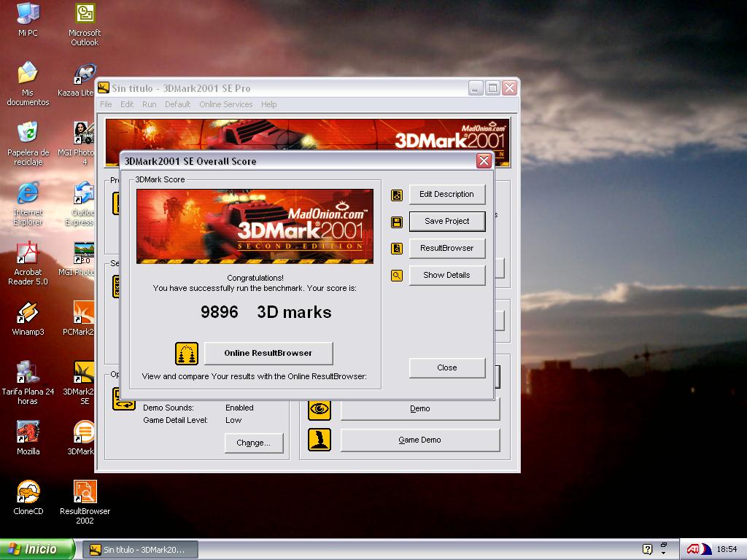Click the Kazaa Lite desktop shortcut
Viewport: 747px width, 560px height.
click(76, 80)
